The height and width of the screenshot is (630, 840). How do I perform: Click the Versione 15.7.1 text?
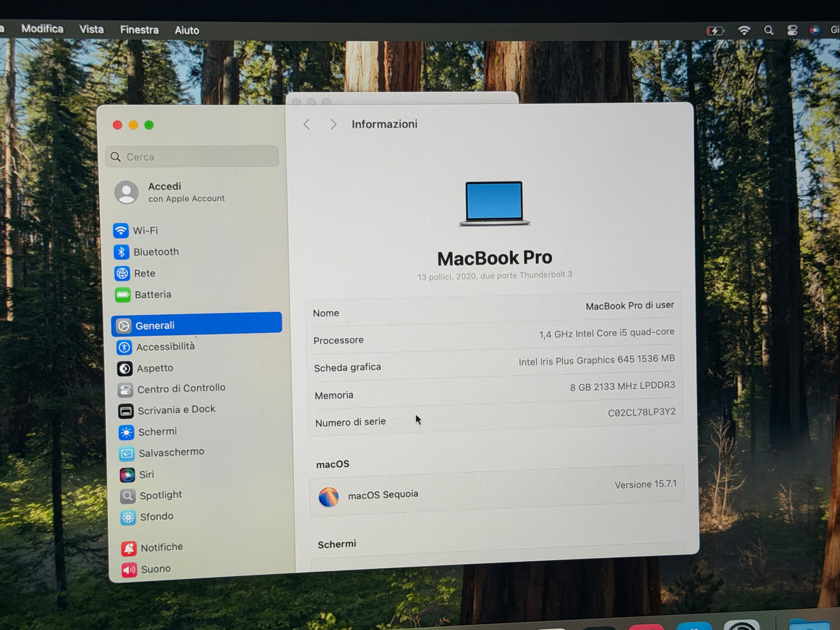pyautogui.click(x=645, y=484)
